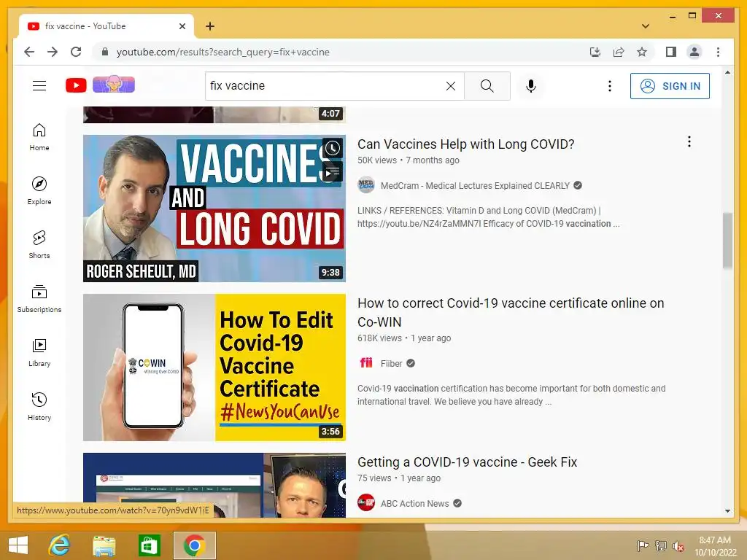Toggle Chrome side panel
747x560 pixels.
(x=671, y=52)
